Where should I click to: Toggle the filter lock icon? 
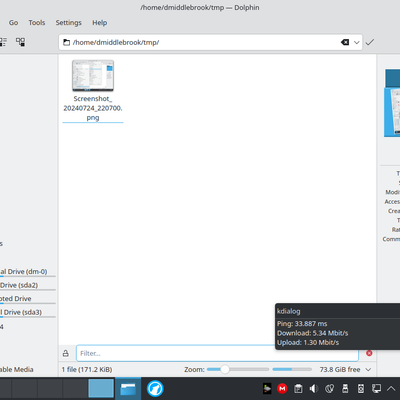(66, 353)
